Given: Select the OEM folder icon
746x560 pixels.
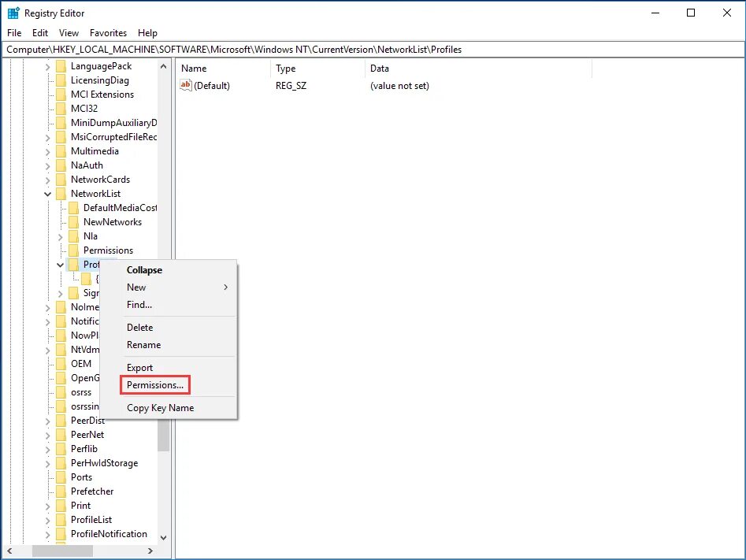Looking at the screenshot, I should (61, 364).
